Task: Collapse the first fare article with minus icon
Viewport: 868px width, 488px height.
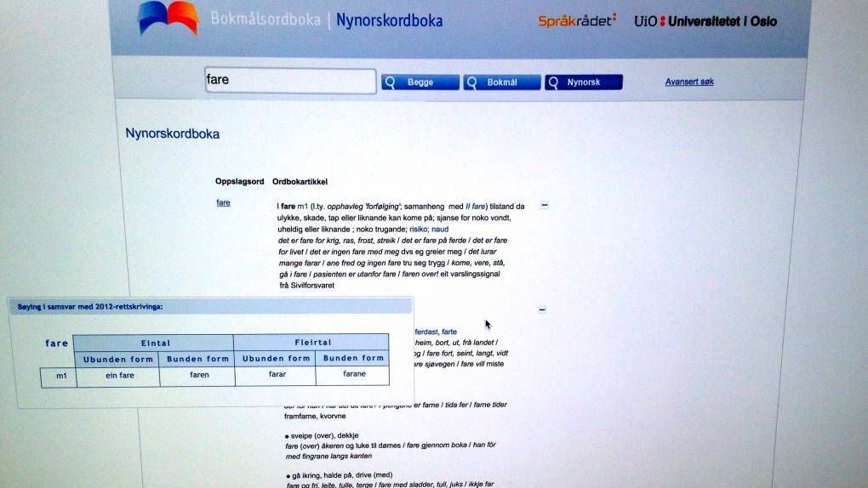Action: click(x=545, y=205)
